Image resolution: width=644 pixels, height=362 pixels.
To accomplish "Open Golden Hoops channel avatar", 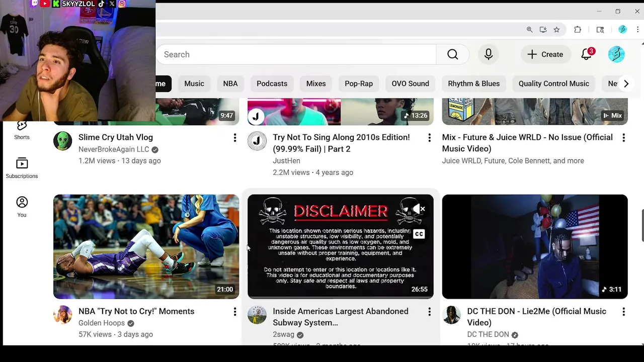I will pos(63,315).
